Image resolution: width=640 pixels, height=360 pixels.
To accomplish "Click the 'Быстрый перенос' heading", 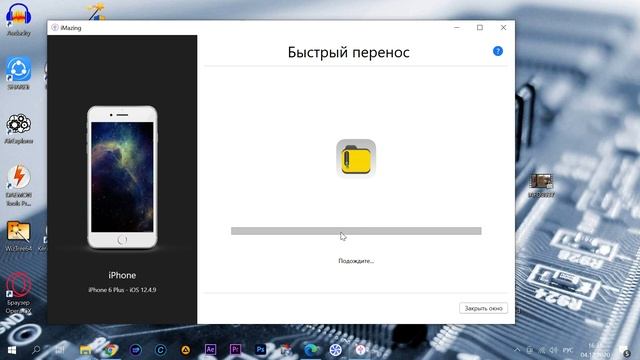I will [x=349, y=52].
